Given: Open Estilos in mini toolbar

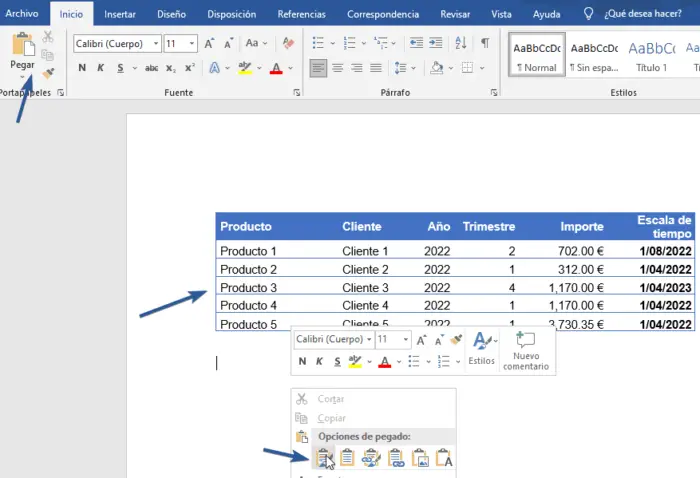Looking at the screenshot, I should (482, 349).
